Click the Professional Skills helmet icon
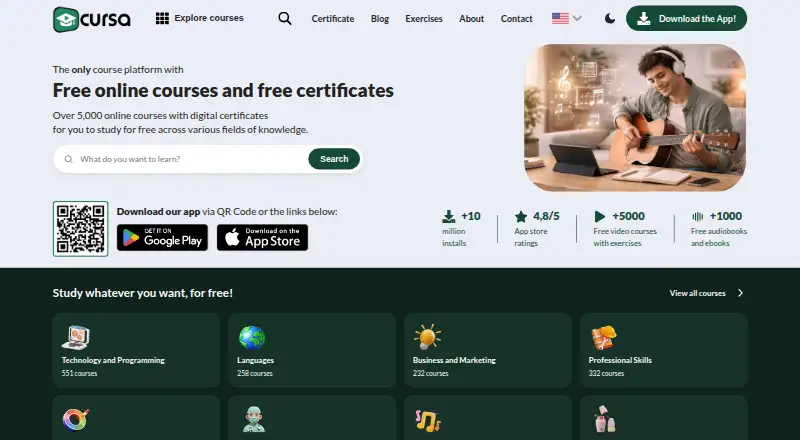 point(604,337)
